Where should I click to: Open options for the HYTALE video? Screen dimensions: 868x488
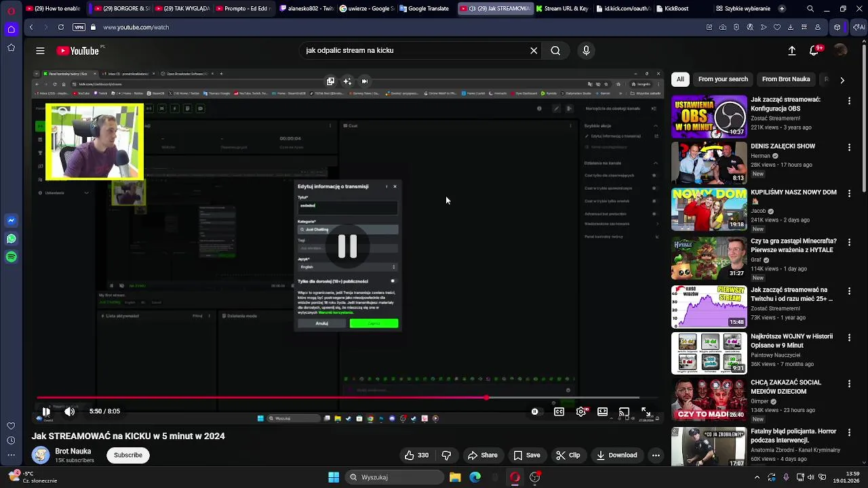pos(849,242)
